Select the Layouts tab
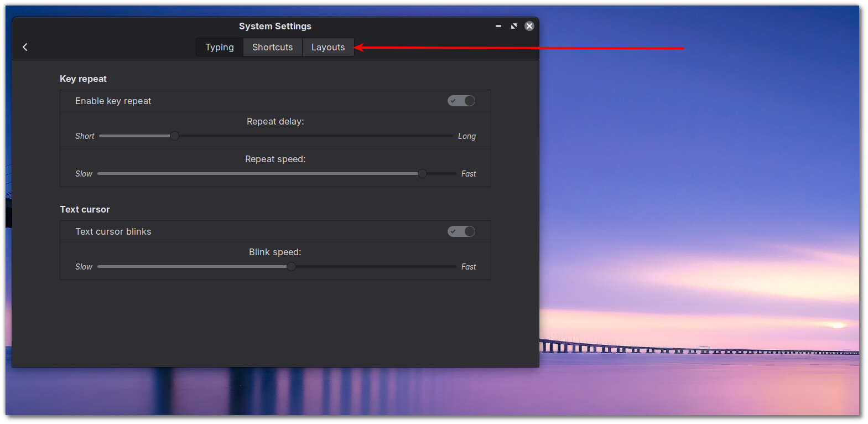 [x=328, y=48]
